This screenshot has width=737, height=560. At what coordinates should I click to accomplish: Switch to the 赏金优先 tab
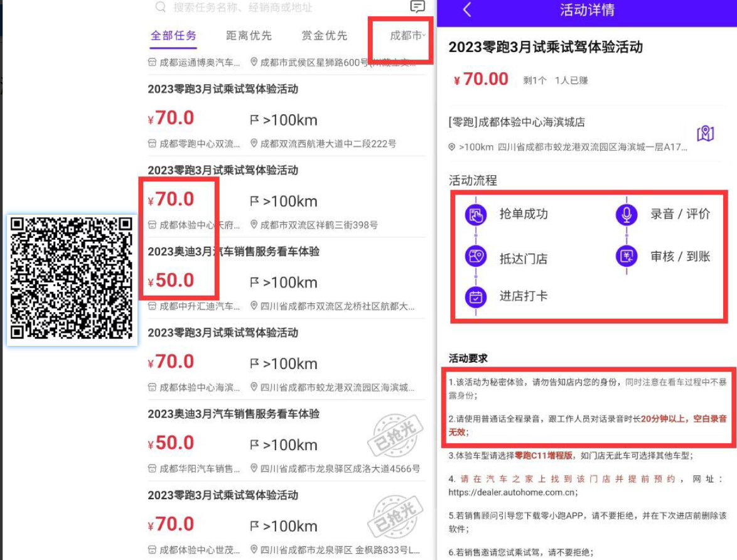click(x=324, y=35)
